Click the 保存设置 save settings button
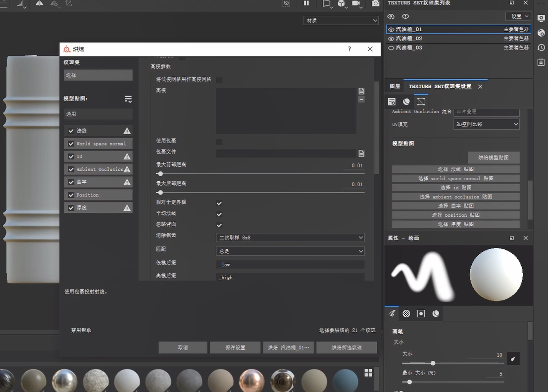Viewport: 548px width, 392px height. [x=235, y=347]
